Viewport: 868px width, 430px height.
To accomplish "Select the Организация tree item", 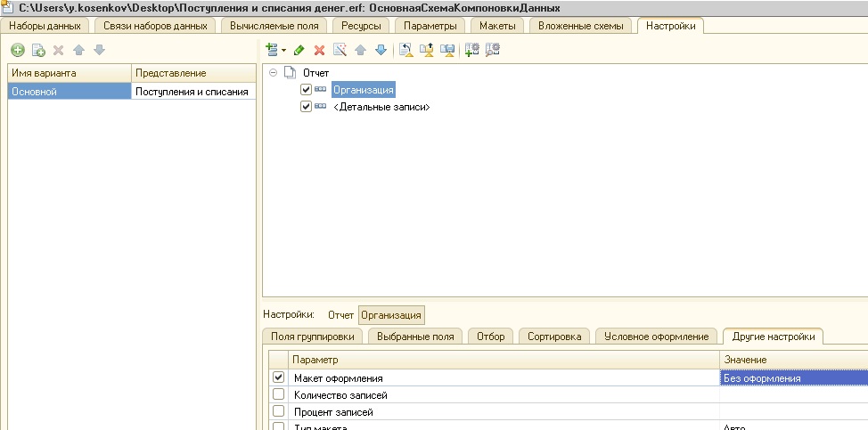I will pos(363,90).
